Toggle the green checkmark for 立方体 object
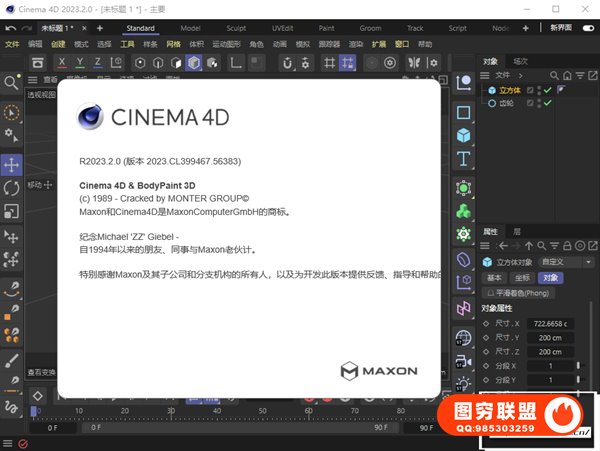This screenshot has width=600, height=451. 547,90
